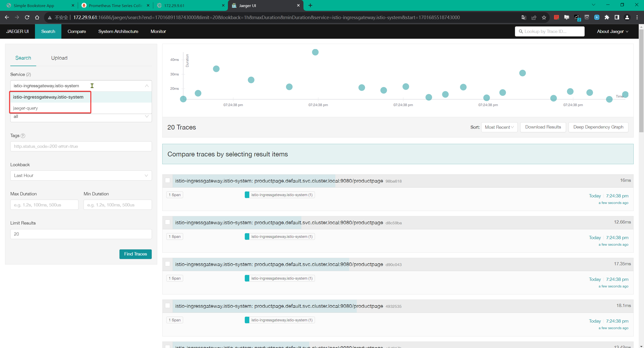Click the JAEGER UI logo link

[17, 31]
